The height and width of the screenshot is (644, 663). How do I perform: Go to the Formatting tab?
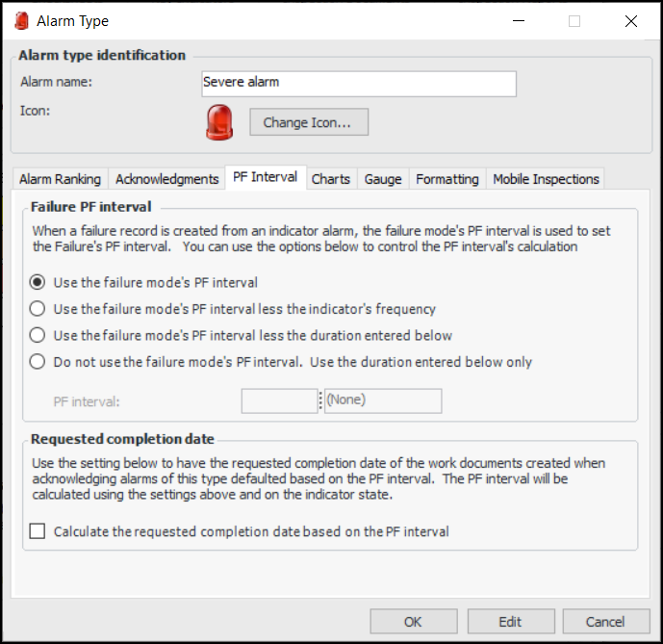[x=446, y=179]
